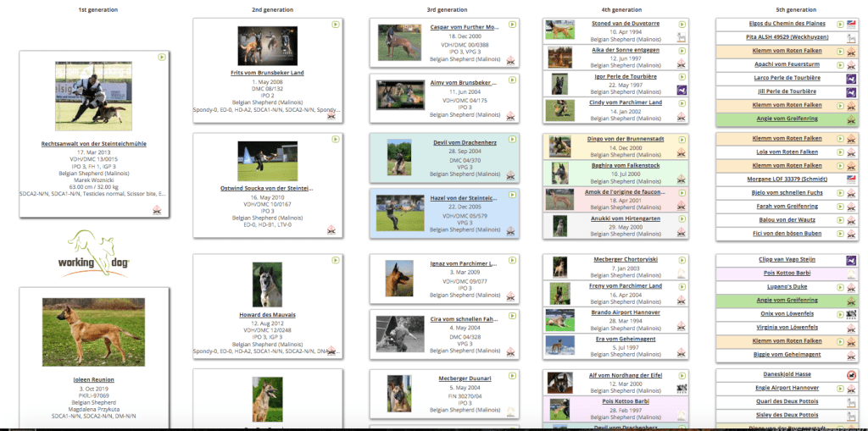
Task: Click the flag icon beside Morgane LOF 33379 (Schmidt)
Action: click(x=850, y=179)
